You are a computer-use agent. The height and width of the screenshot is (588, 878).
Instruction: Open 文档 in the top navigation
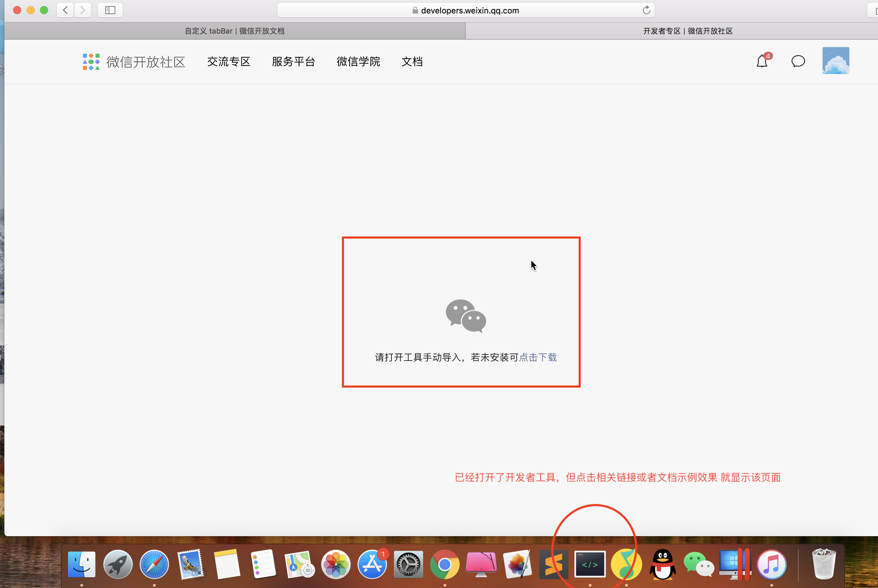click(x=412, y=62)
